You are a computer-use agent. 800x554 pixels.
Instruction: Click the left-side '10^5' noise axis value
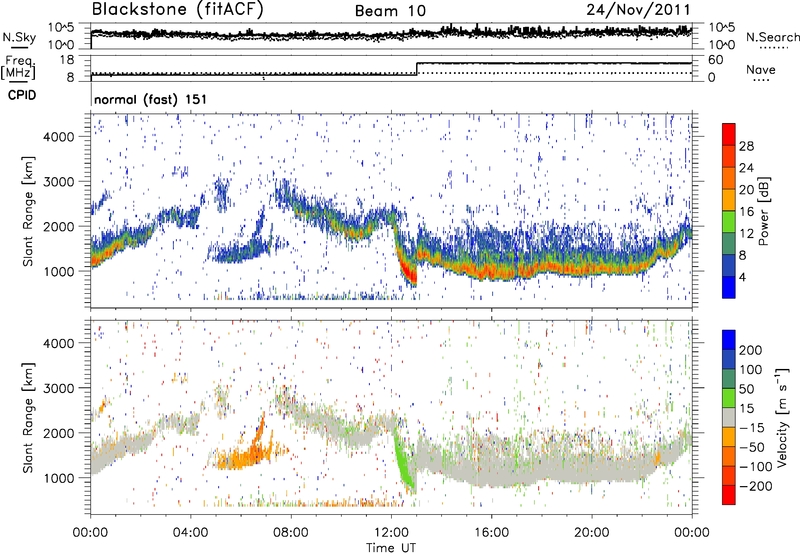click(x=61, y=27)
